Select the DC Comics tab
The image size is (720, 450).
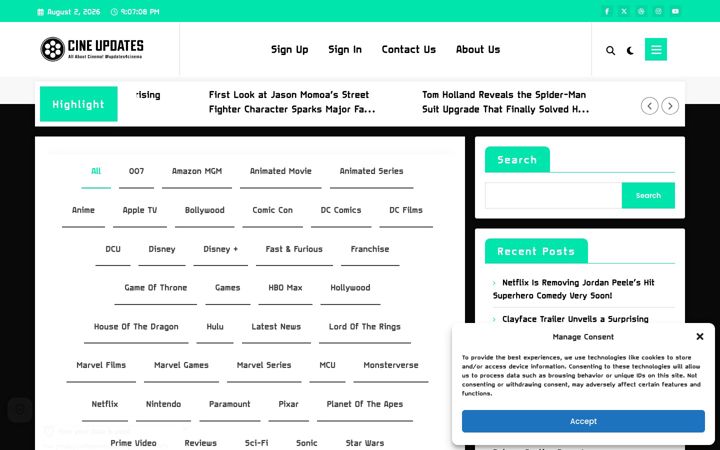click(341, 210)
